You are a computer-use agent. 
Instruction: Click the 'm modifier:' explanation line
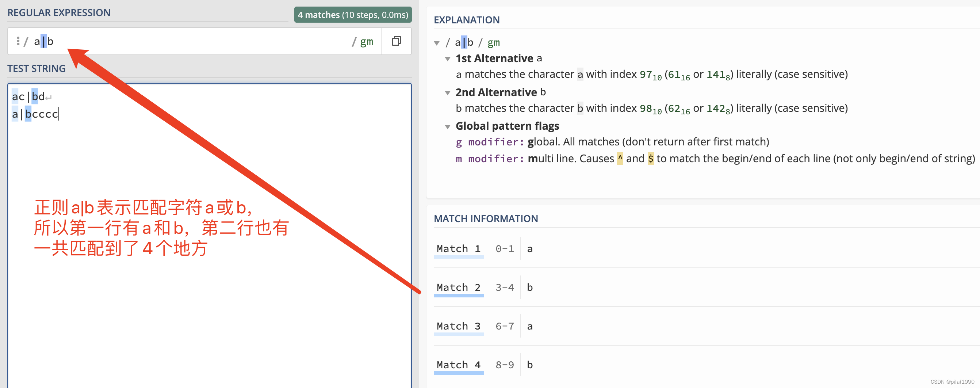click(715, 159)
